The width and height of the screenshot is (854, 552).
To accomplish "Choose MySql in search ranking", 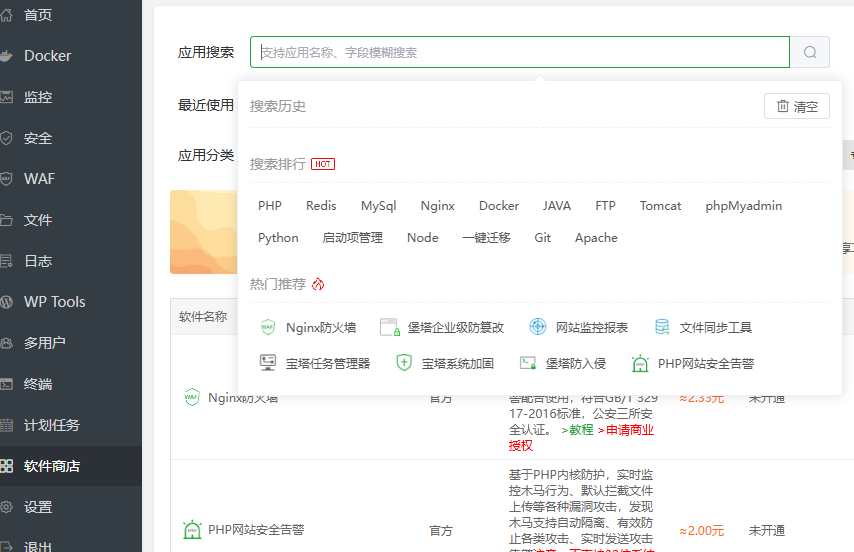I will [379, 206].
